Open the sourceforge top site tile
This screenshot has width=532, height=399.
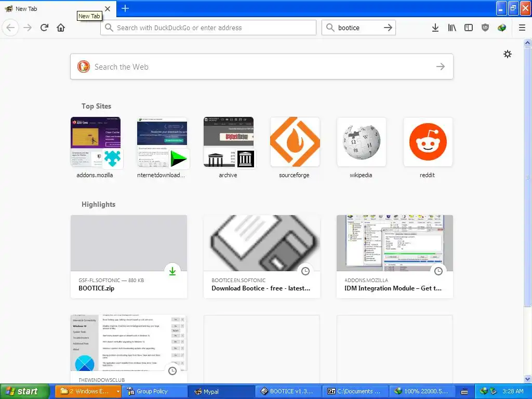pos(295,148)
